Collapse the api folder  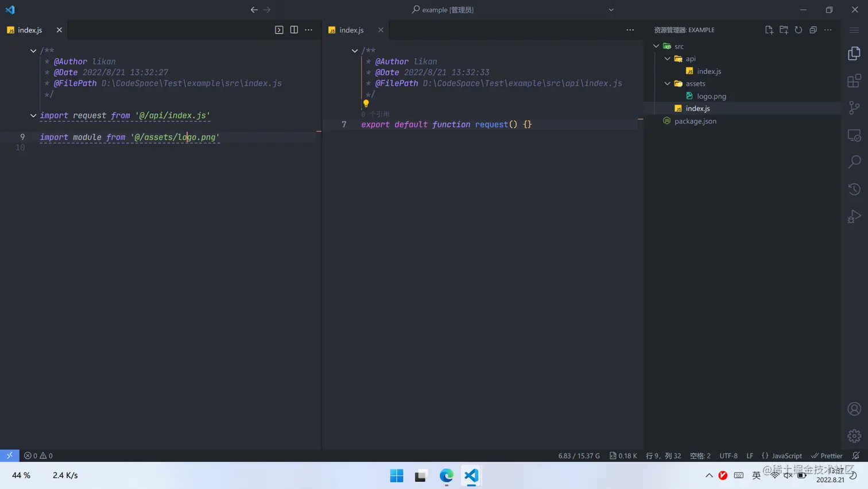click(668, 59)
